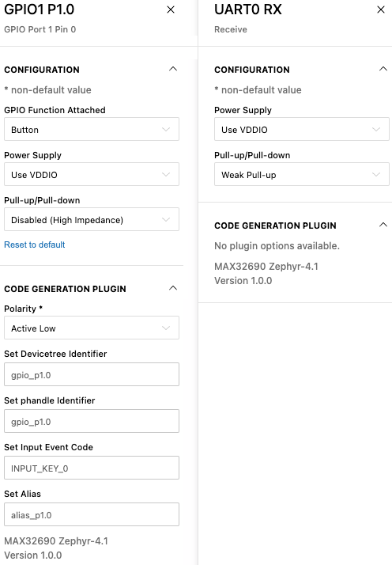Click the Polarity dropdown arrow icon
Screen dimensions: 392x565
[x=166, y=328]
